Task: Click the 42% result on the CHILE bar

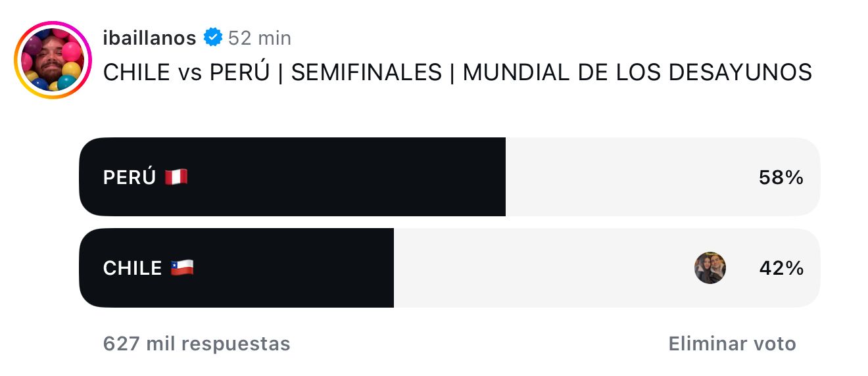Action: point(781,268)
